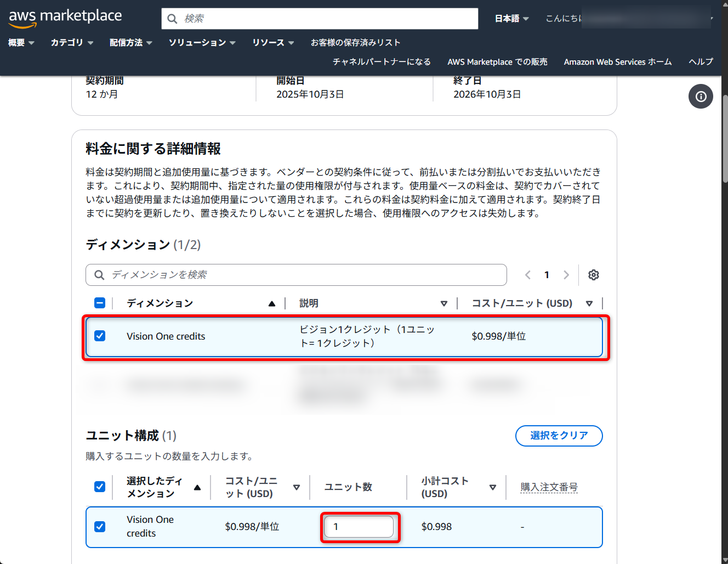Open the ヘルプ link
The width and height of the screenshot is (728, 564).
[x=701, y=62]
